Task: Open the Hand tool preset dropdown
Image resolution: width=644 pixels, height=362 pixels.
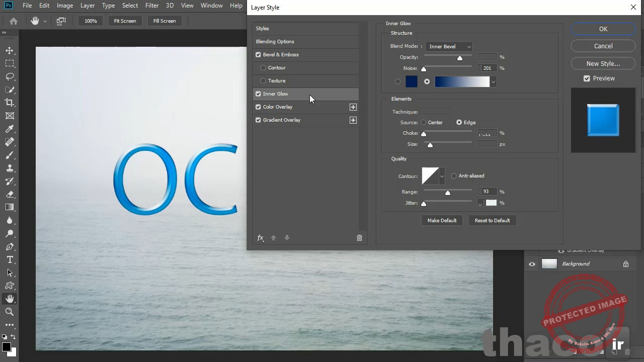Action: click(45, 21)
